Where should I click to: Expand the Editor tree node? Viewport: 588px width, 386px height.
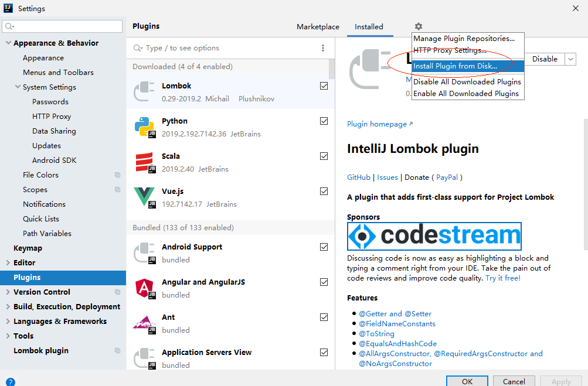point(8,263)
